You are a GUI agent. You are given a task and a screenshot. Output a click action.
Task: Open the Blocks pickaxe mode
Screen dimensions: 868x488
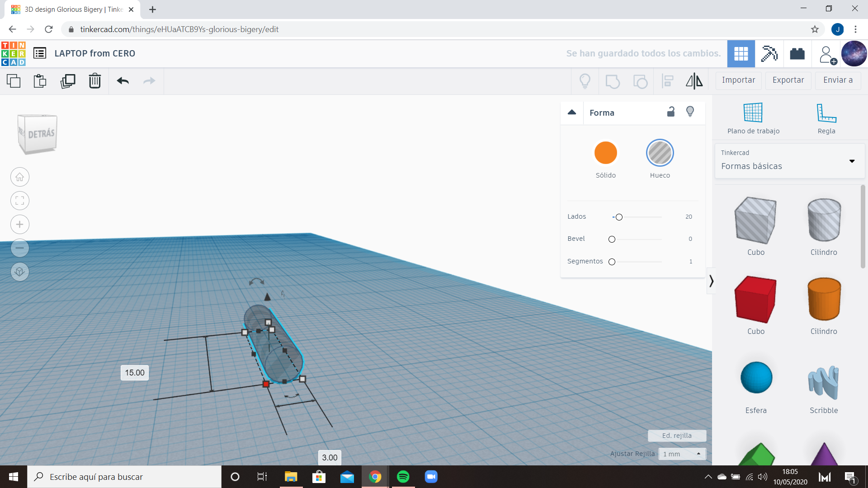point(769,54)
